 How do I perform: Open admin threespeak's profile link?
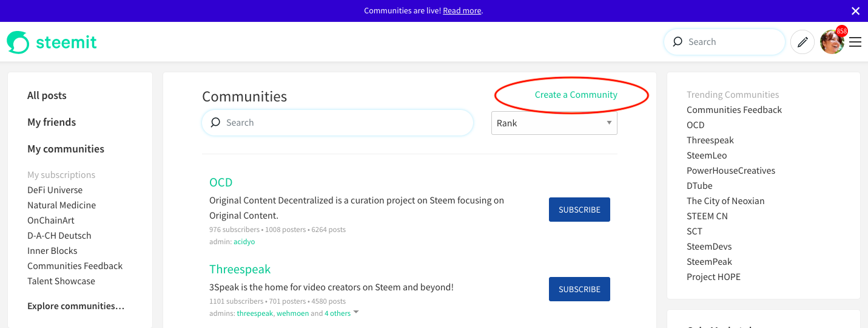coord(255,313)
